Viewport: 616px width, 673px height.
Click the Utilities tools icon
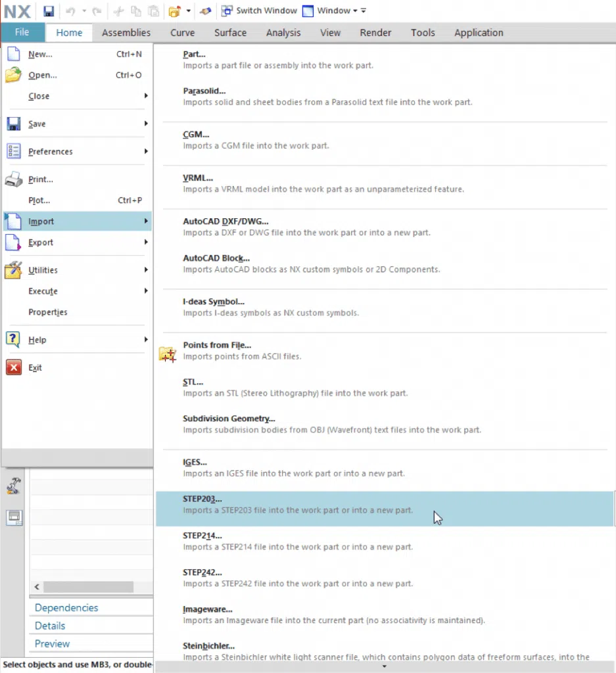coord(13,269)
